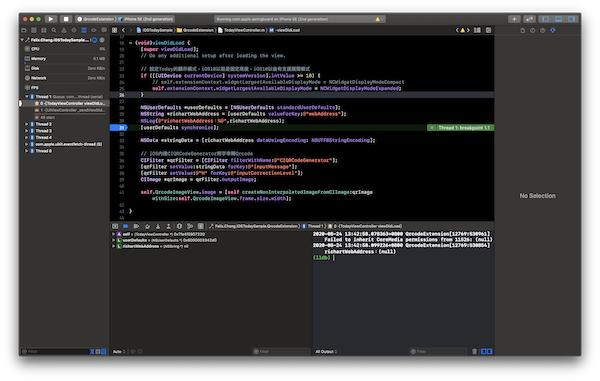
Task: Click the variables view filter field
Action: (282, 352)
